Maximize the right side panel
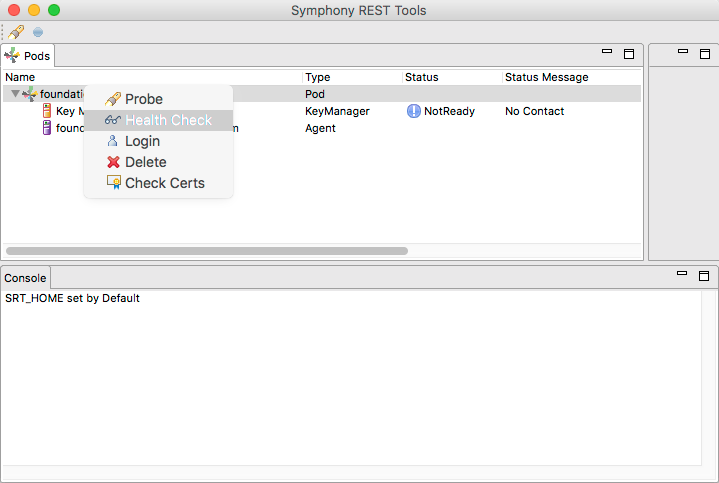Screen dimensions: 719x483 coord(705,54)
